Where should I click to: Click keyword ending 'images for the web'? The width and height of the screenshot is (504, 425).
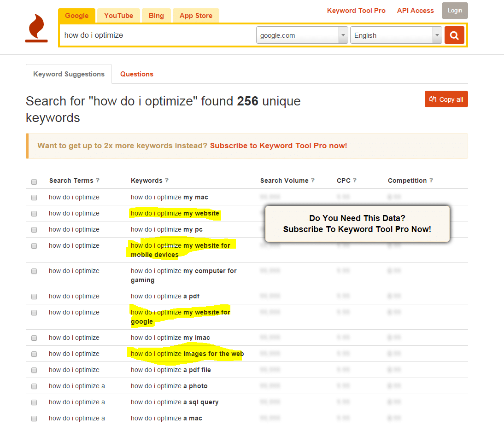point(188,354)
